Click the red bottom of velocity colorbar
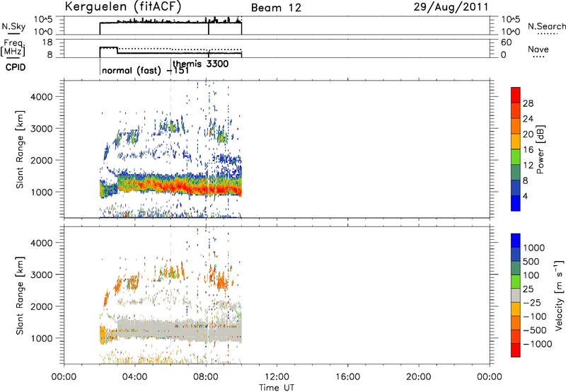 (516, 350)
